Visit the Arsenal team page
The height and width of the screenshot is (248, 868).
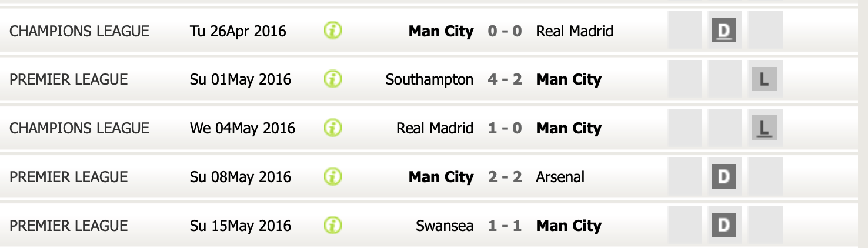560,177
